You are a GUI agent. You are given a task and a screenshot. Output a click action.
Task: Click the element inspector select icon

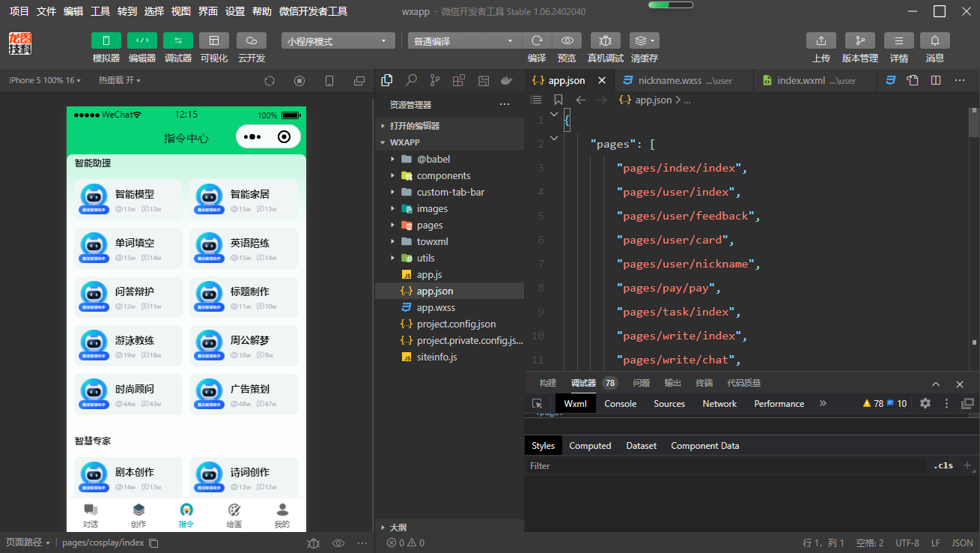coord(537,403)
